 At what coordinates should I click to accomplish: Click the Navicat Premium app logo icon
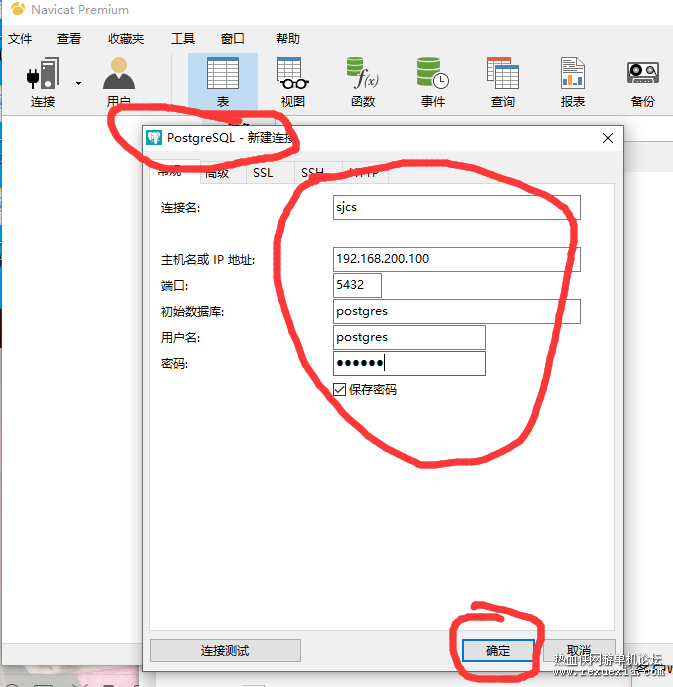coord(18,9)
